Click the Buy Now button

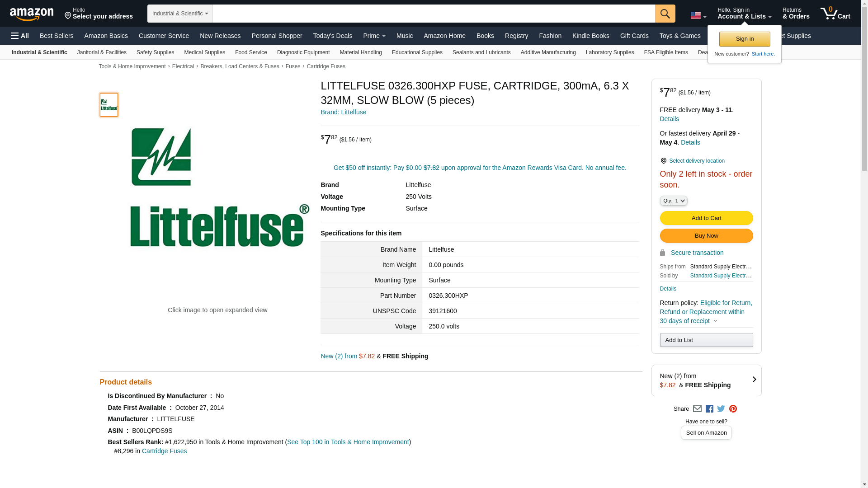(706, 236)
